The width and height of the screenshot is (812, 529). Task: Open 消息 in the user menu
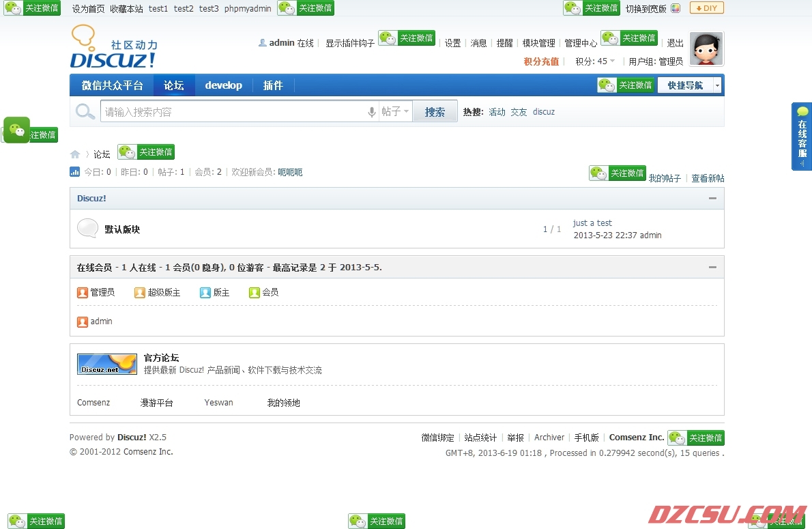[478, 43]
